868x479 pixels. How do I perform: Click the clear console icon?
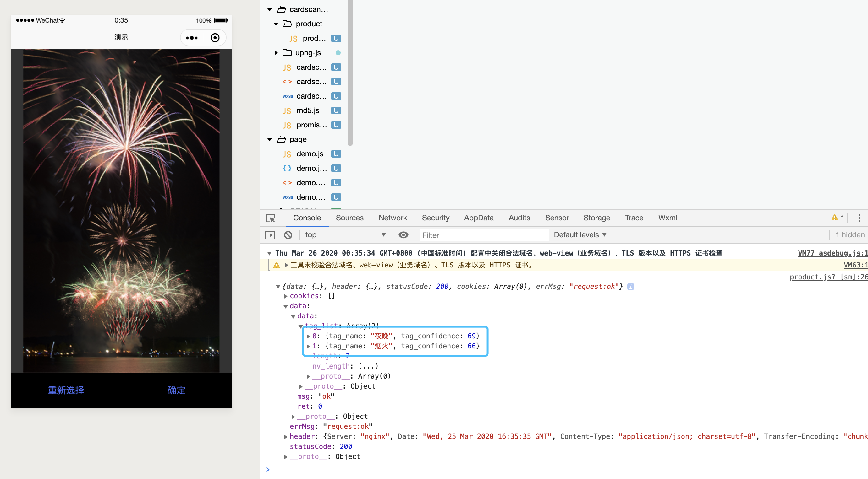pyautogui.click(x=288, y=235)
